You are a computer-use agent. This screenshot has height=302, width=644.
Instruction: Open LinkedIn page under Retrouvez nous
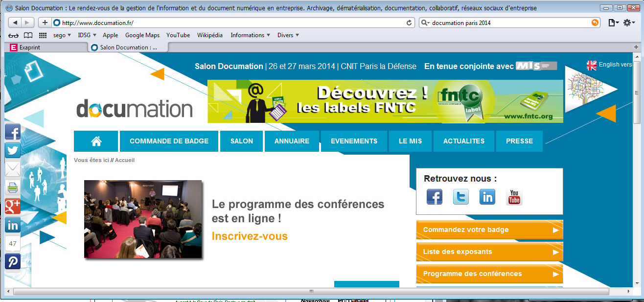click(487, 197)
